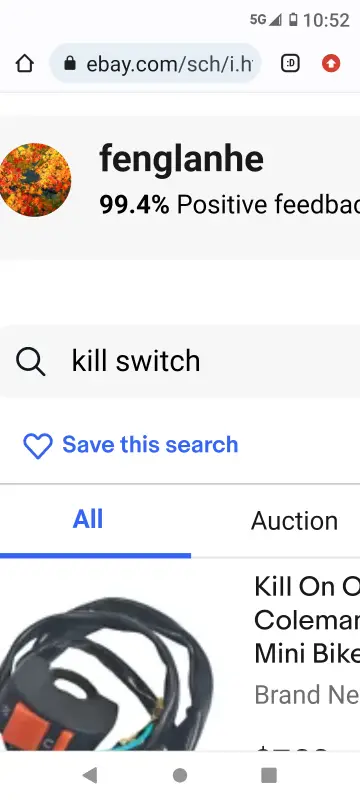Tap the ebay.com address bar URL
360x800 pixels.
[169, 64]
